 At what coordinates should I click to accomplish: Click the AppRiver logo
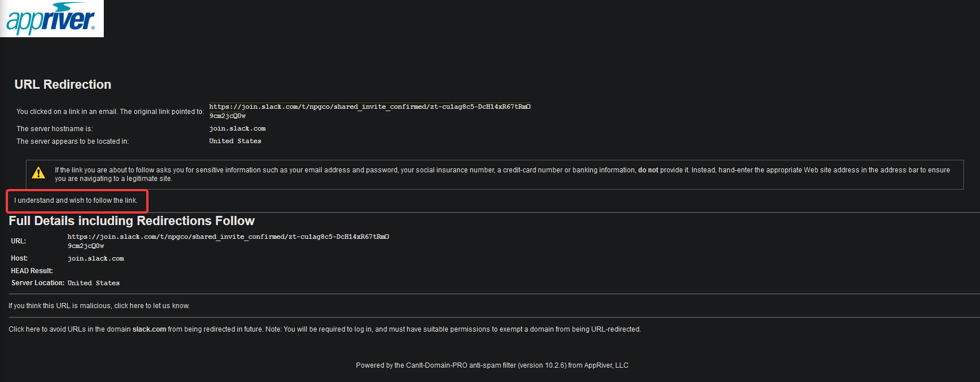[x=52, y=18]
